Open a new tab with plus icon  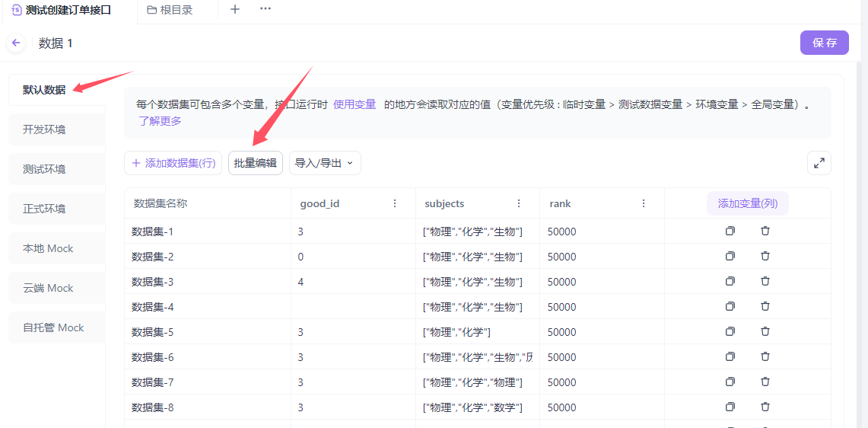pos(235,10)
